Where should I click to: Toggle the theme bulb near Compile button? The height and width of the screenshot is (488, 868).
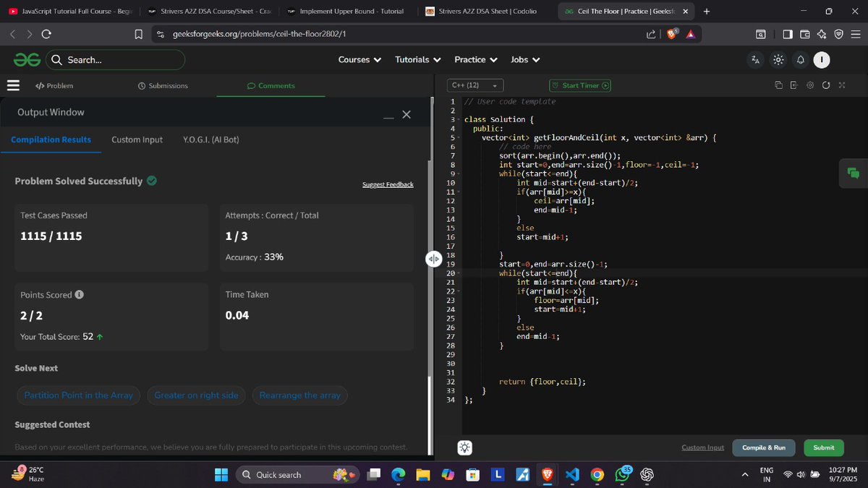(x=464, y=448)
